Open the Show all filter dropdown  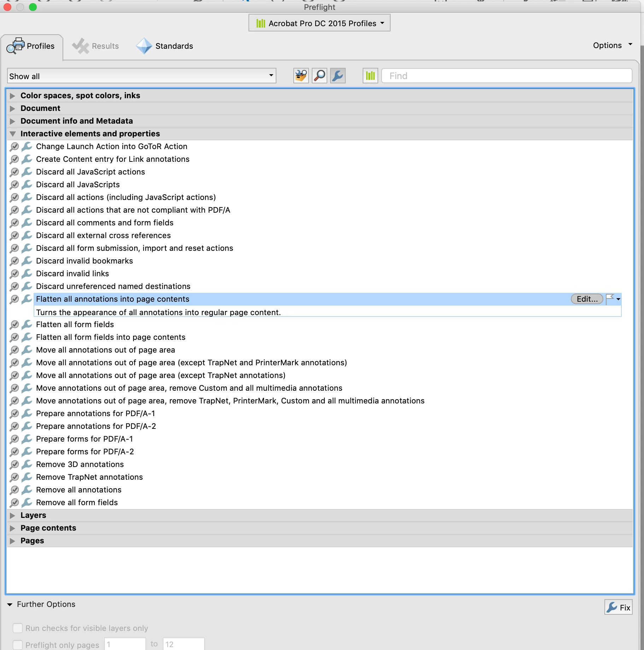[141, 76]
